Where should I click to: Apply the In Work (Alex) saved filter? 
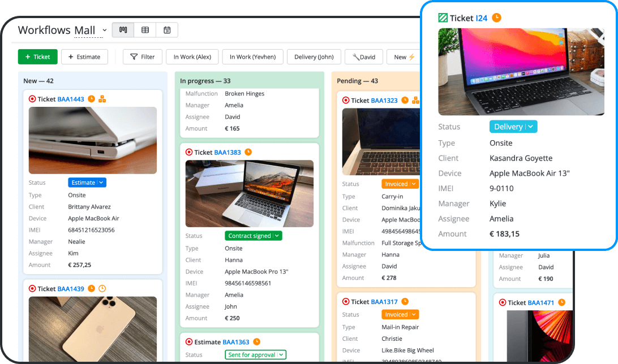(x=192, y=57)
